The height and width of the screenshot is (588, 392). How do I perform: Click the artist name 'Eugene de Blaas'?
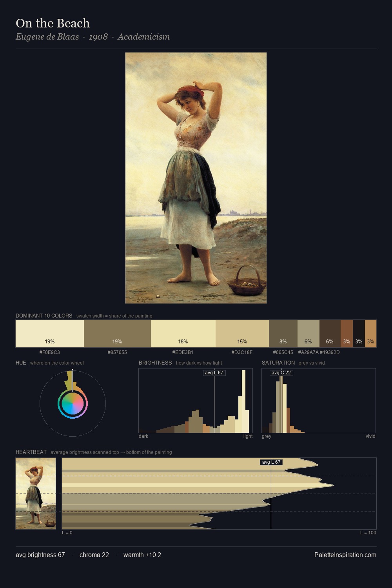coord(47,37)
